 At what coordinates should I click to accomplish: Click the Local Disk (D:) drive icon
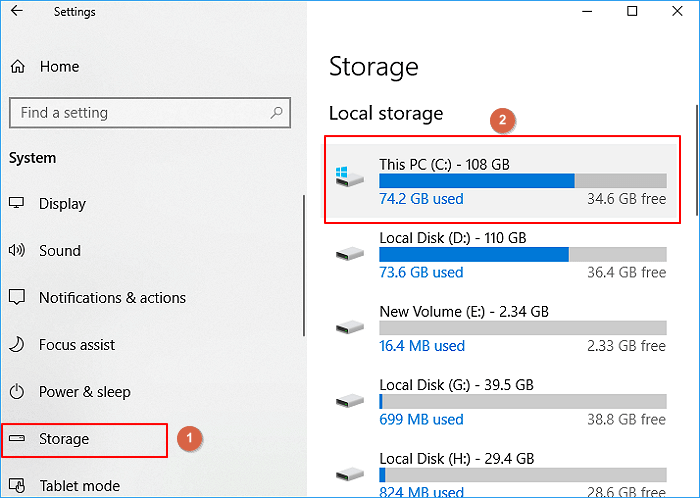[x=350, y=254]
